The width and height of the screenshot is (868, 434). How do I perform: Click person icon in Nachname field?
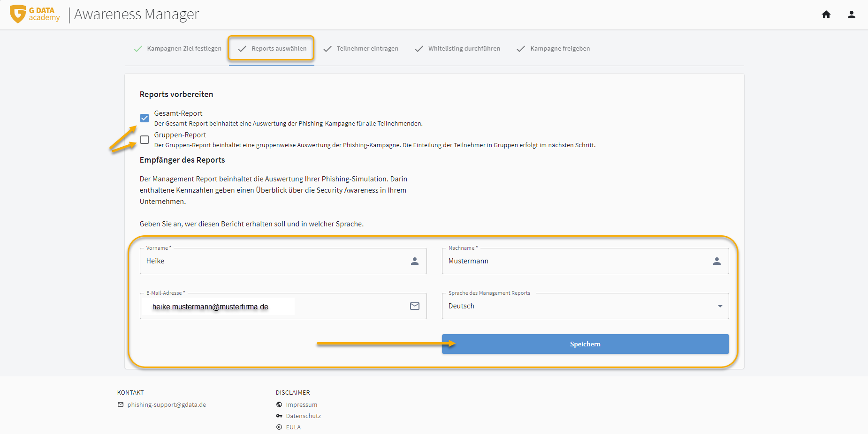tap(716, 261)
